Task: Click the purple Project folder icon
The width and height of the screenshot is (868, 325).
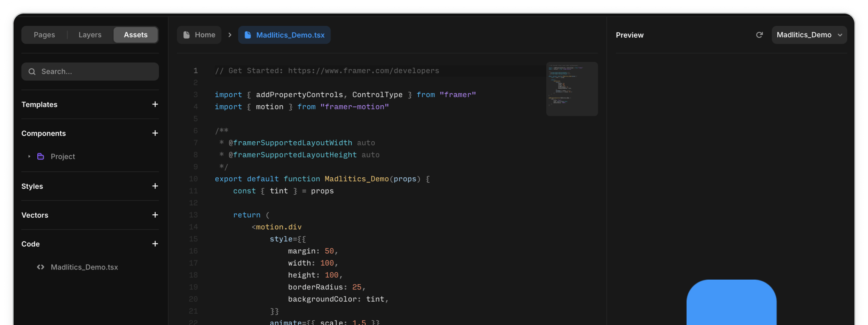Action: coord(41,157)
